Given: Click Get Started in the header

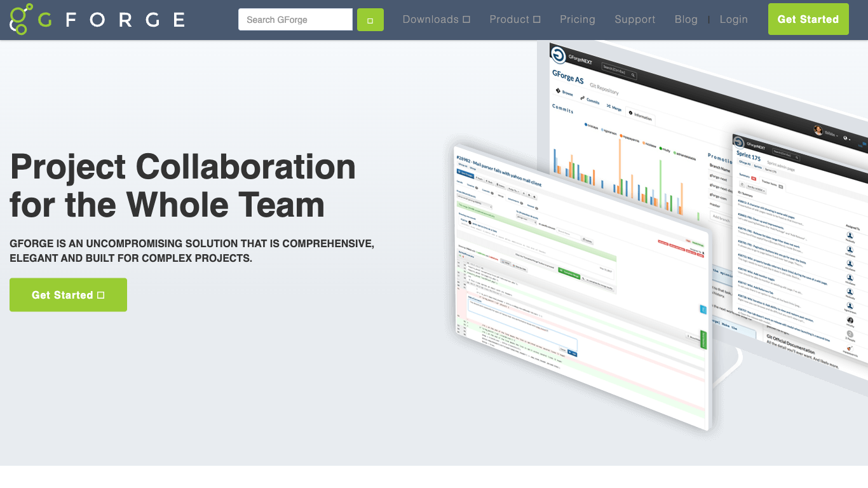Looking at the screenshot, I should 808,19.
